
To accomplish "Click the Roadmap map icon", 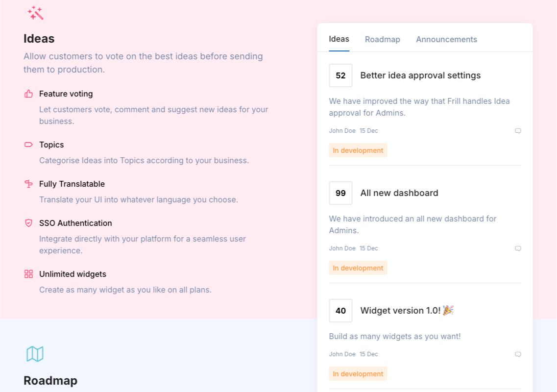I will (34, 354).
